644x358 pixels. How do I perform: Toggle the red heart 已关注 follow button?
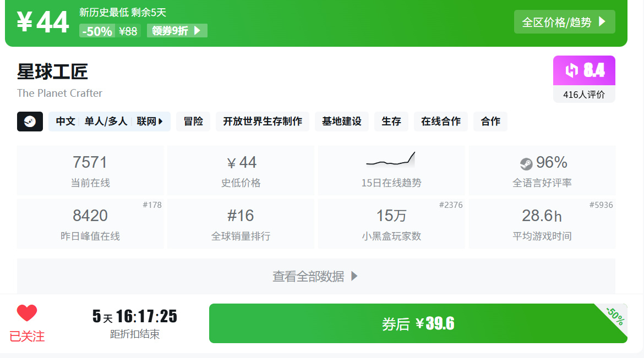(27, 323)
